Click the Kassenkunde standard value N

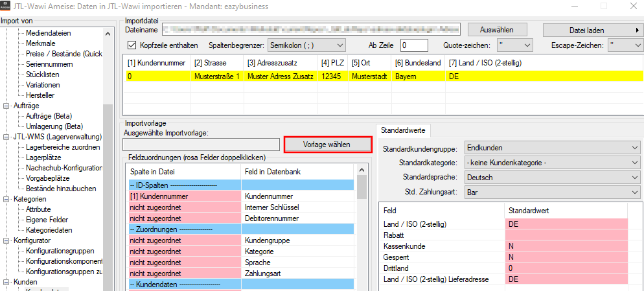566,246
